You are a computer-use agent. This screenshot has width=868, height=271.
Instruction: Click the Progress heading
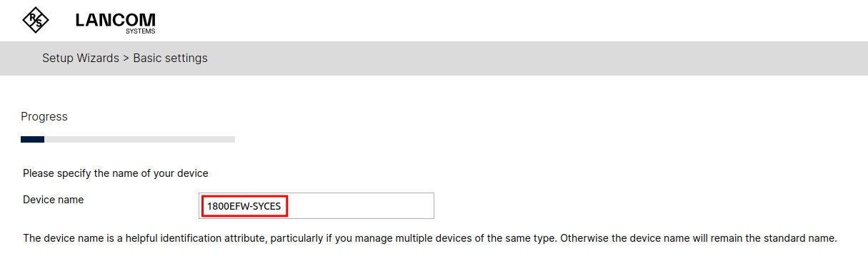44,117
